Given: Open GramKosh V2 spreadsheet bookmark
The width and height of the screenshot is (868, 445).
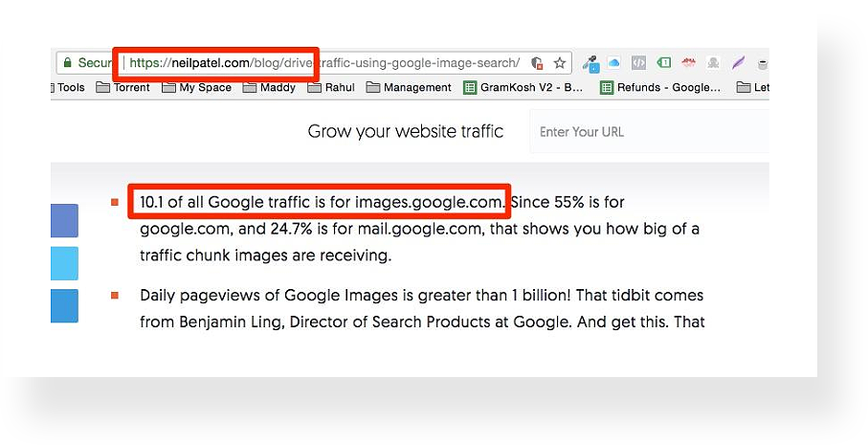Looking at the screenshot, I should [523, 87].
